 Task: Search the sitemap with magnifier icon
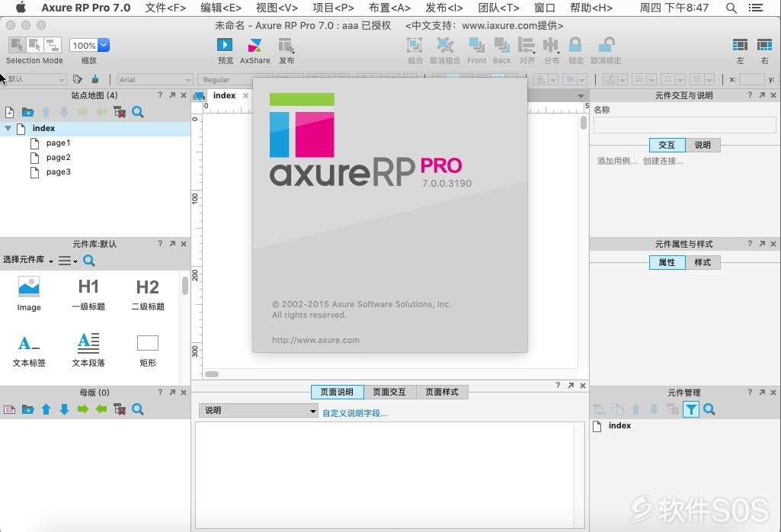click(x=138, y=112)
